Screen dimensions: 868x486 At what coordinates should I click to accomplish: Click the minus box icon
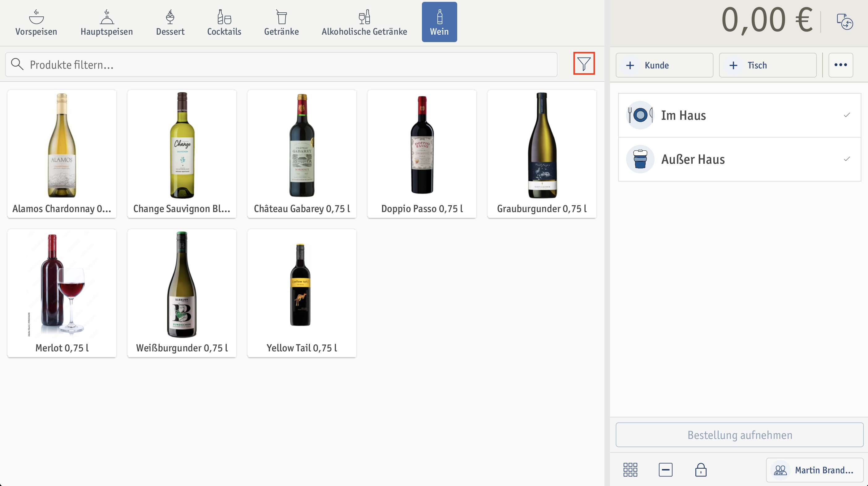click(665, 470)
